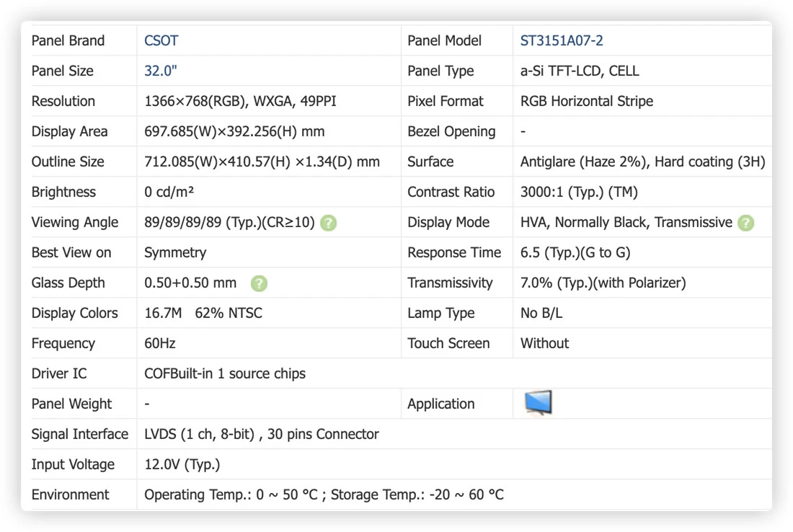The width and height of the screenshot is (793, 532).
Task: Click the 60Hz frequency value
Action: pos(160,343)
